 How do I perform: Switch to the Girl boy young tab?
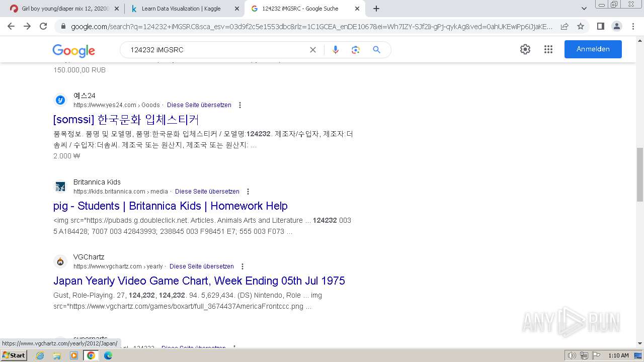click(x=64, y=9)
